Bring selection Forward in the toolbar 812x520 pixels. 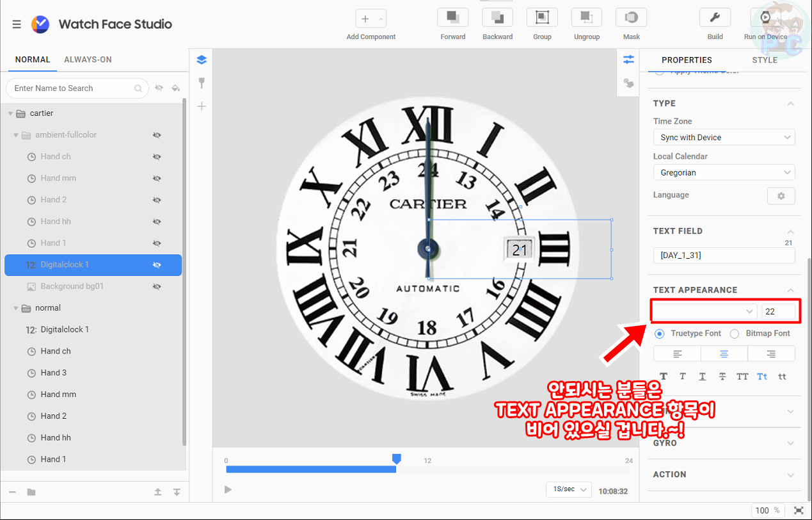click(453, 17)
